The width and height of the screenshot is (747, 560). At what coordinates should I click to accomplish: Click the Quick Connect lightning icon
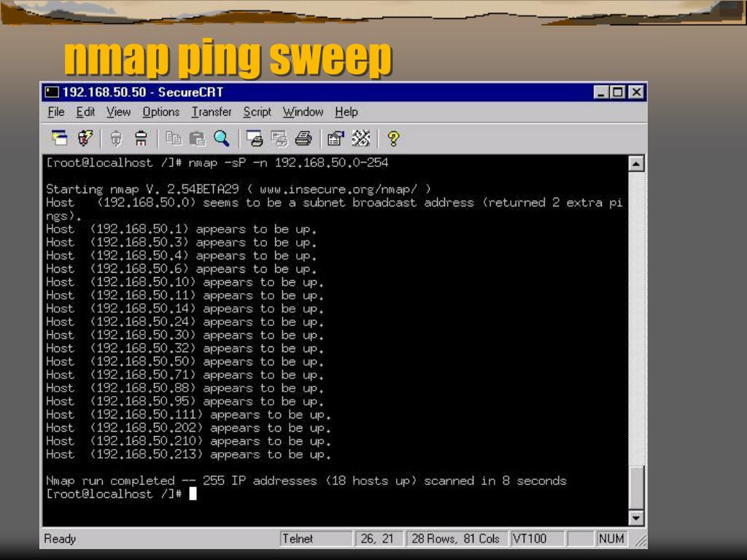[85, 139]
